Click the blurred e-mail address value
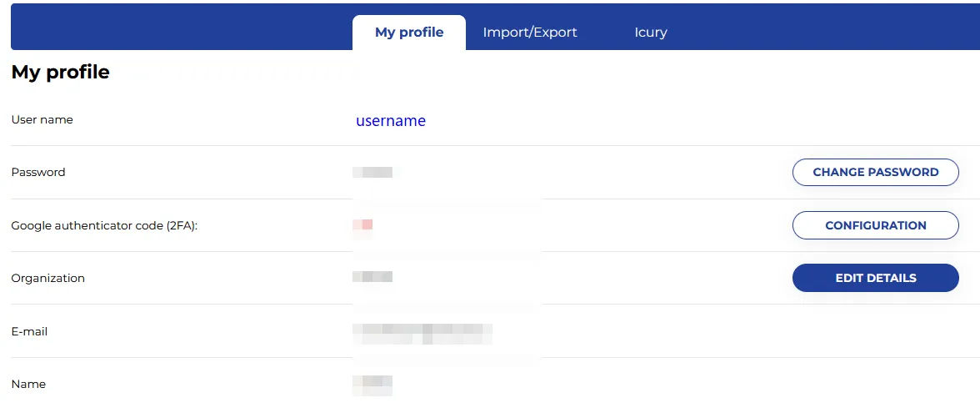This screenshot has width=980, height=408. [x=422, y=333]
